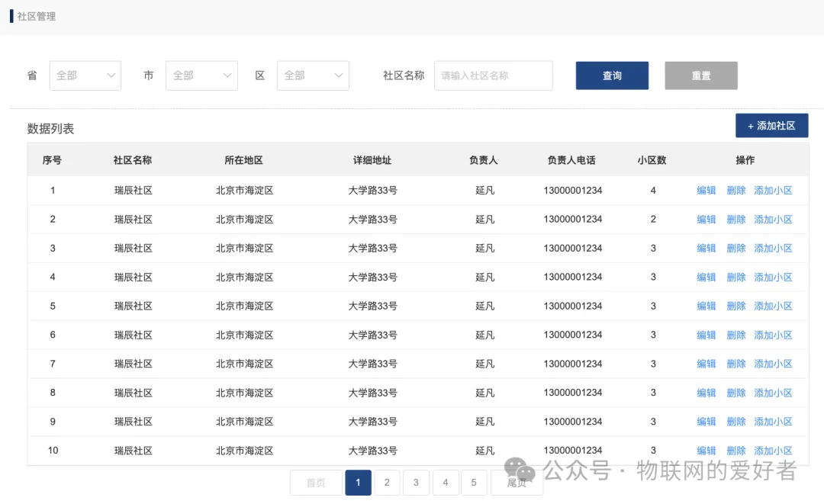The image size is (824, 504).
Task: Go to pagination page 3
Action: tap(416, 483)
